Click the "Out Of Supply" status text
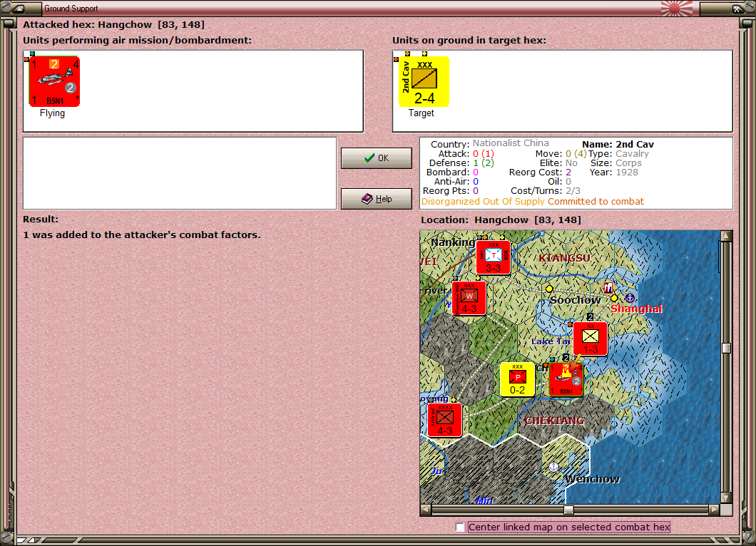This screenshot has height=546, width=756. tap(514, 202)
